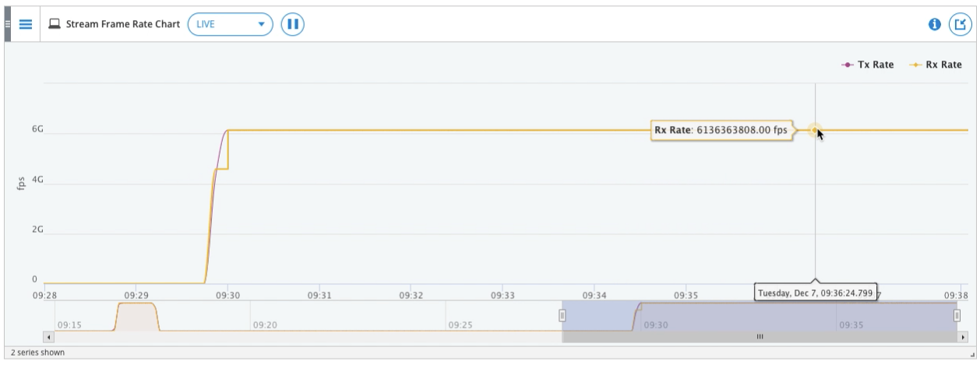Screen dimensions: 980x368
Task: Click the dropdown arrow next to LIVE
Action: tap(261, 24)
